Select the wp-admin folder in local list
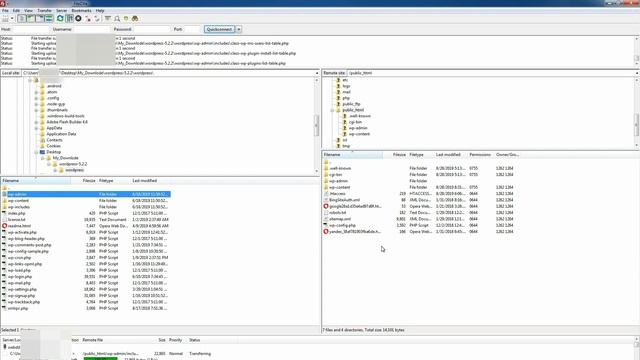This screenshot has height=360, width=640. [85, 194]
